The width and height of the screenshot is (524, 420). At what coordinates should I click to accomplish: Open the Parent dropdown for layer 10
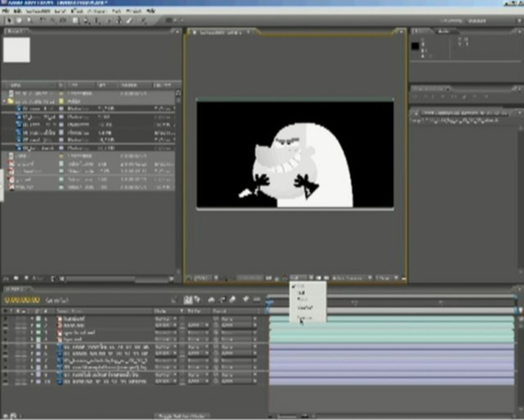(x=239, y=382)
